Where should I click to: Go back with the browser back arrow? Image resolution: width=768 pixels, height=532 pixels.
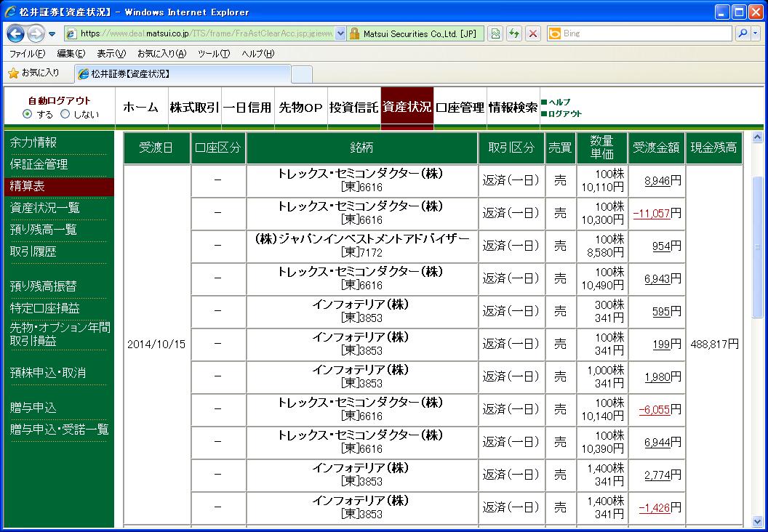[x=16, y=33]
